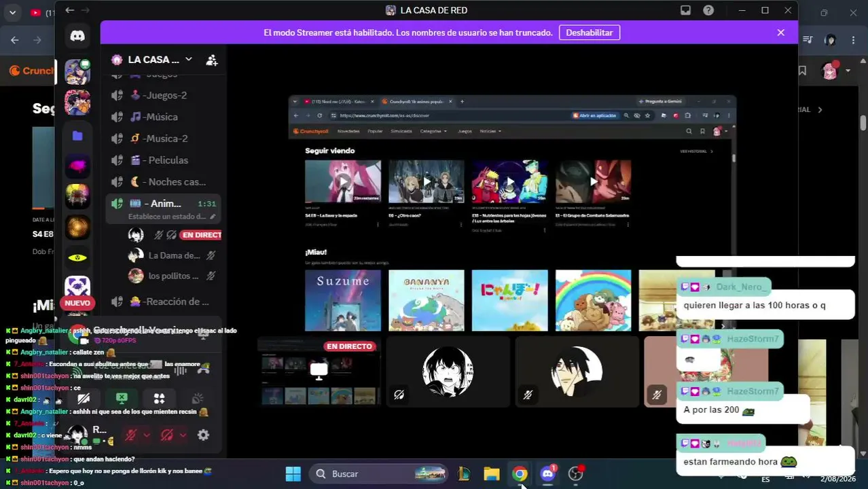Select the Suzume card in shared stream
This screenshot has width=868, height=489.
(343, 300)
